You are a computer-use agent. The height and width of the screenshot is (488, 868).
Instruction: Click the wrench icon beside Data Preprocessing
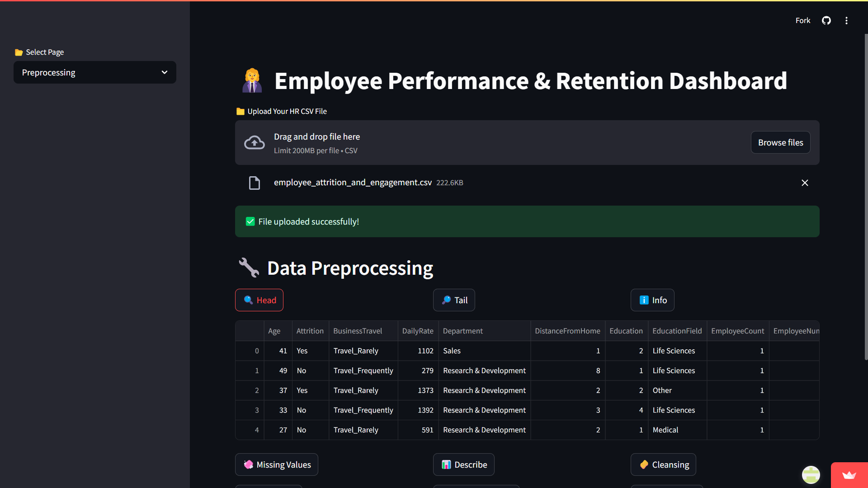249,267
